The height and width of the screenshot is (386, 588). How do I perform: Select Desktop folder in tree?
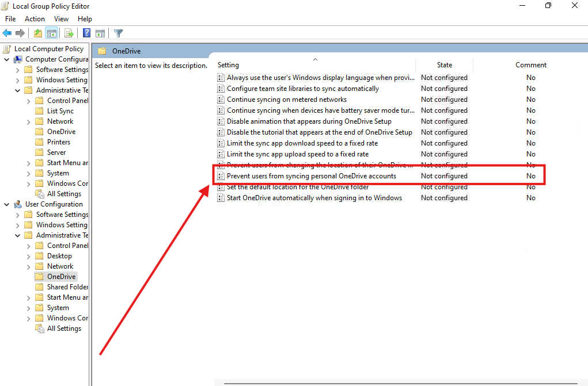pyautogui.click(x=59, y=256)
